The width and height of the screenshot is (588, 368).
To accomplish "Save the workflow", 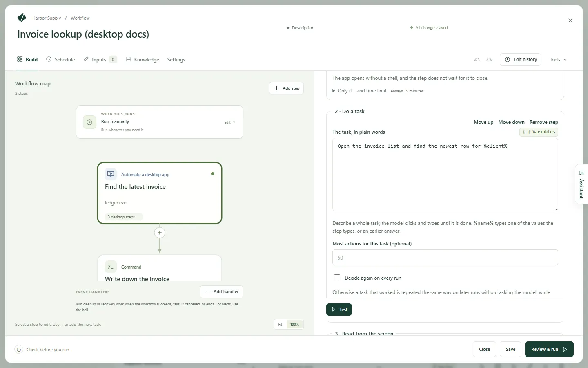I will click(x=510, y=349).
